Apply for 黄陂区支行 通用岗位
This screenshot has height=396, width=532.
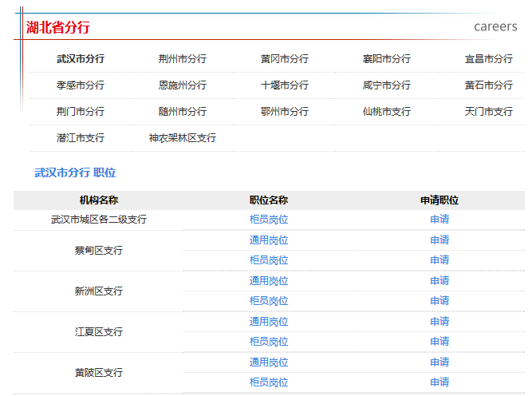click(439, 362)
